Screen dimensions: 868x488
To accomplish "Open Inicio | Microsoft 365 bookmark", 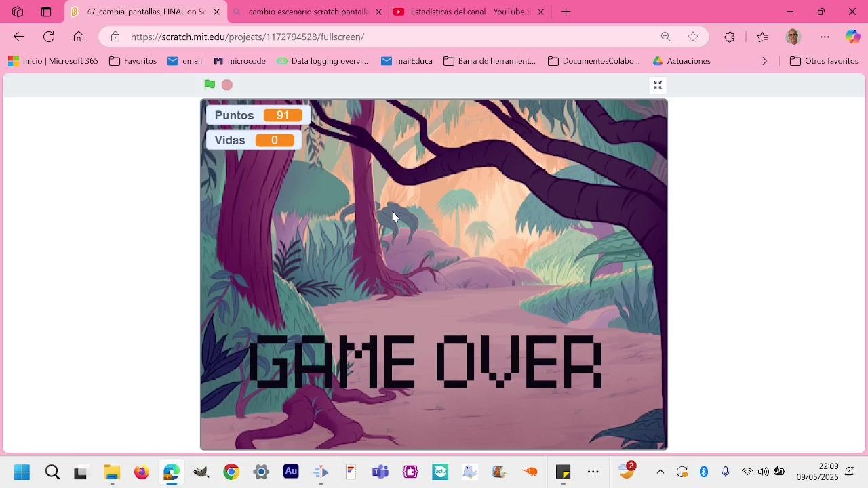I will click(x=53, y=61).
